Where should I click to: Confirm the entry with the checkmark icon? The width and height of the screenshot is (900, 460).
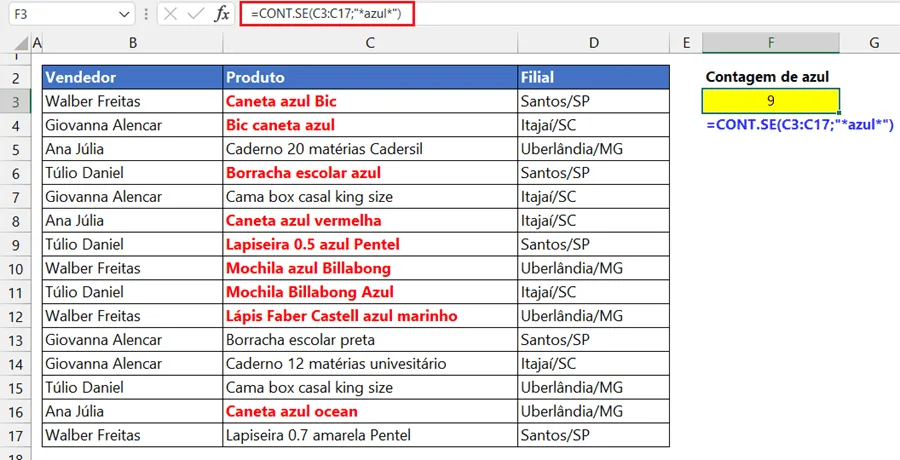click(x=196, y=14)
